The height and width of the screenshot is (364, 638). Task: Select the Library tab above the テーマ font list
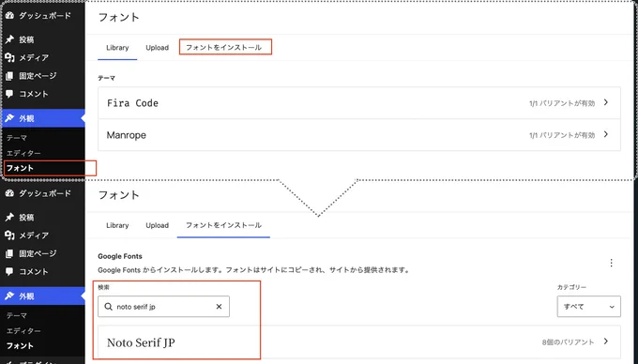117,48
